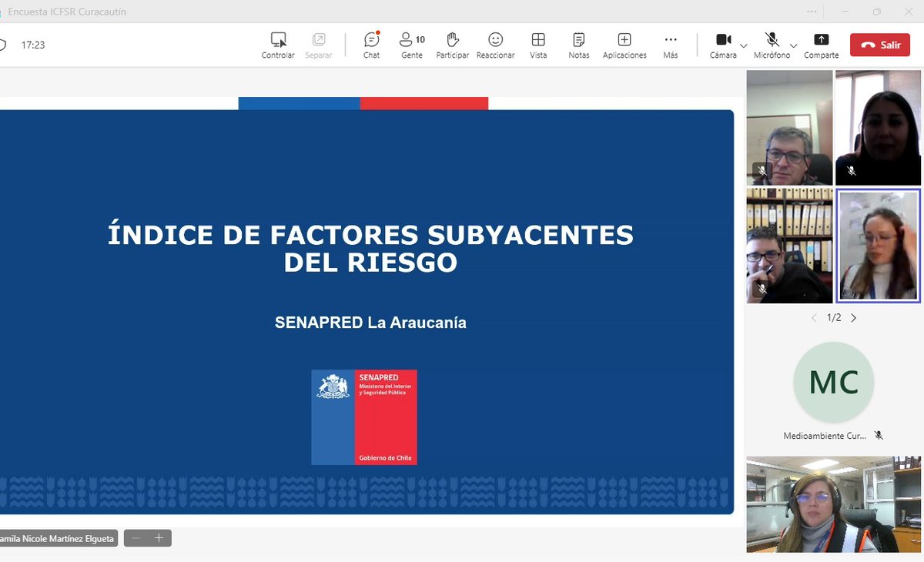The height and width of the screenshot is (562, 924).
Task: Select video tile of woman by window
Action: click(878, 128)
